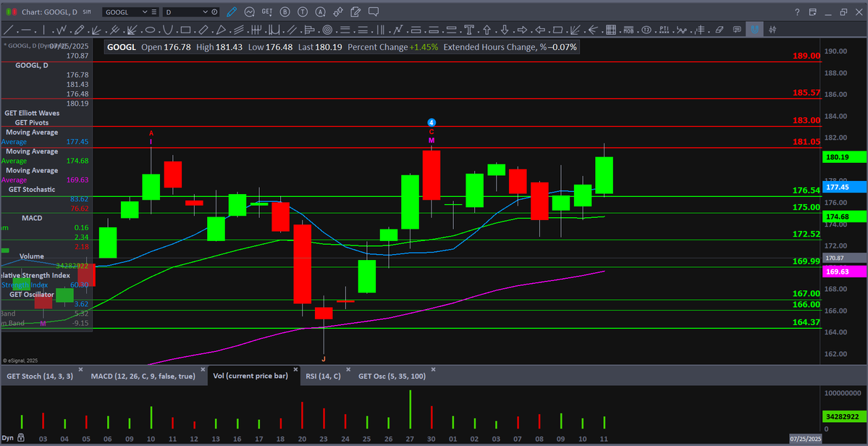This screenshot has width=868, height=446.
Task: Select the trend line drawing tool
Action: pos(8,30)
